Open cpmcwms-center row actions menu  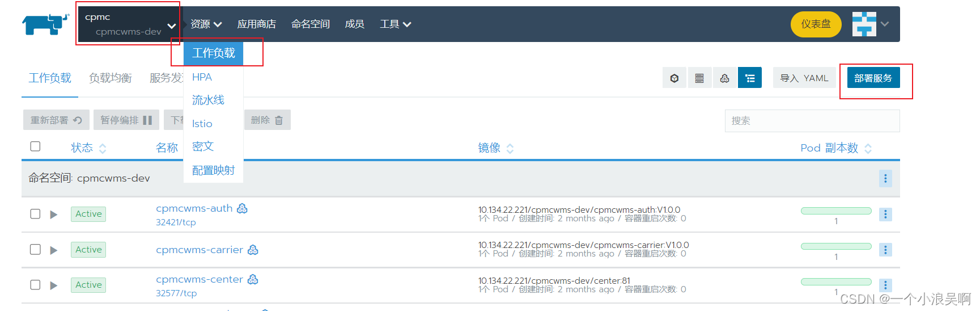point(885,285)
